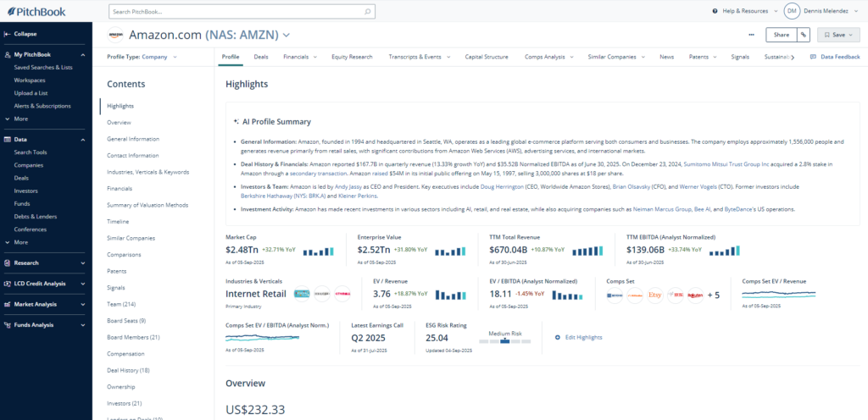Switch to the Deals tab

(261, 57)
